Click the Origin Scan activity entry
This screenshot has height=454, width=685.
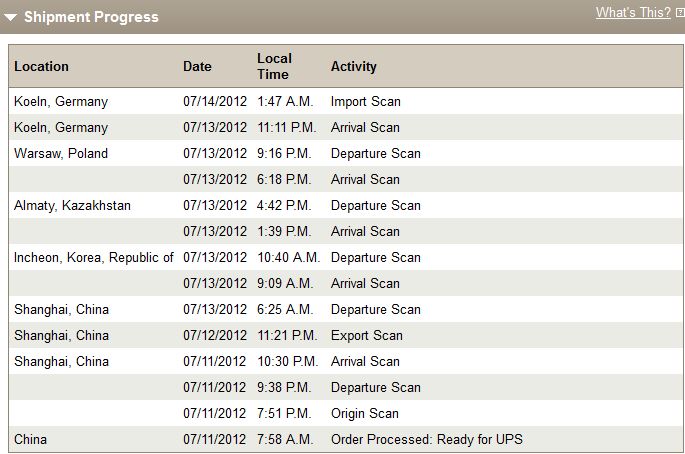coord(365,413)
